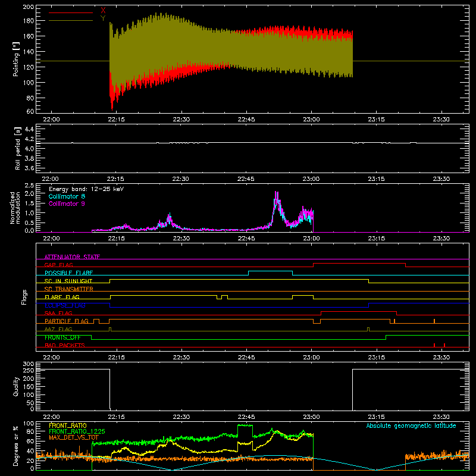Click the 23:00 tick label under Flags plot
The height and width of the screenshot is (476, 476).
pyautogui.click(x=311, y=358)
